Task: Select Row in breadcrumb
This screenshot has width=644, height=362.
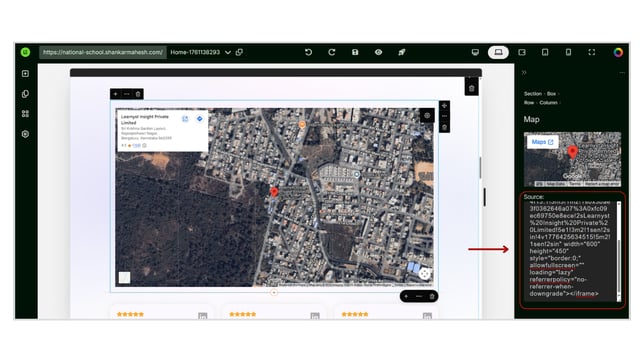Action: click(x=529, y=103)
